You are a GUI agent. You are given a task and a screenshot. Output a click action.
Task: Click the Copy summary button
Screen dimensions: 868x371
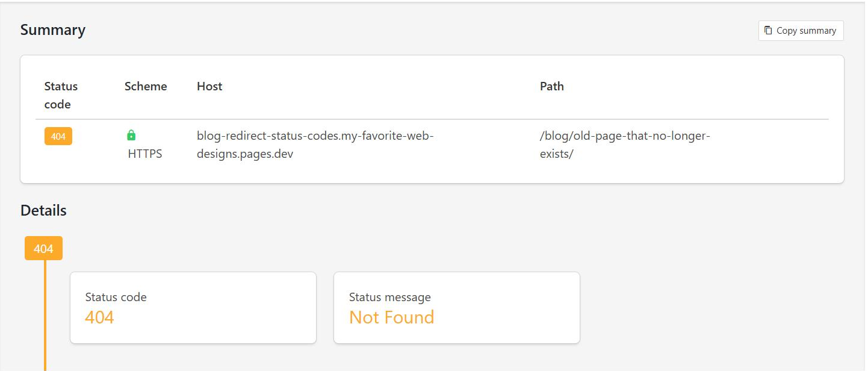801,31
